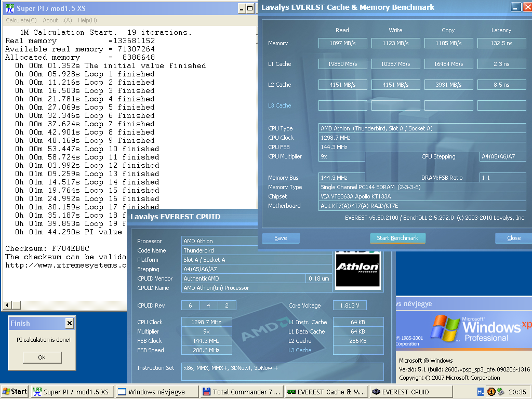Click the CPU Type field showing AMD Athlon Thunderbird
This screenshot has height=399, width=532.
422,128
